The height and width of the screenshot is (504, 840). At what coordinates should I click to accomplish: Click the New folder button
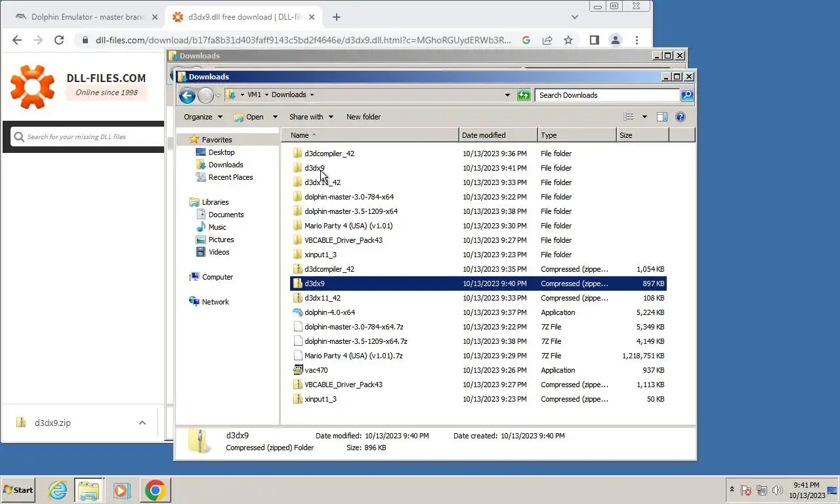[x=364, y=117]
